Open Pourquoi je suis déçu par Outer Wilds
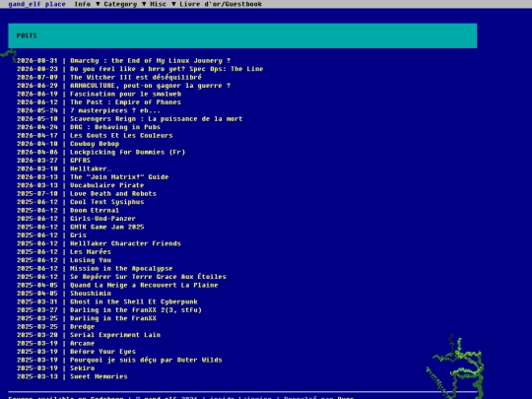 pyautogui.click(x=146, y=360)
